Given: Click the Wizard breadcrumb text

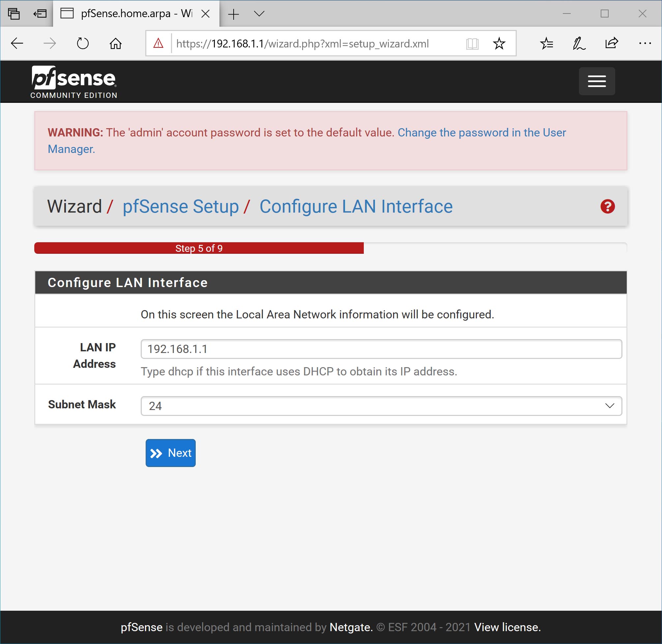Looking at the screenshot, I should tap(74, 206).
